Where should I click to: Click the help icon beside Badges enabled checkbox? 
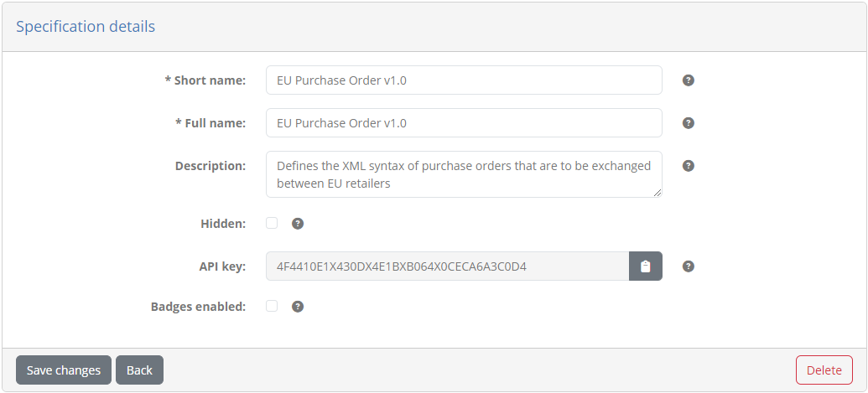(298, 306)
